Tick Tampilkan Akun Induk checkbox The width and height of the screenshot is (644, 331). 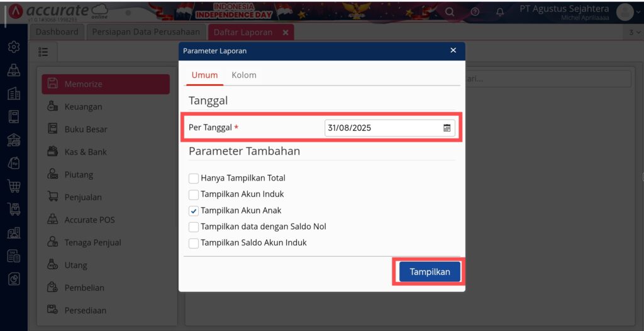194,194
